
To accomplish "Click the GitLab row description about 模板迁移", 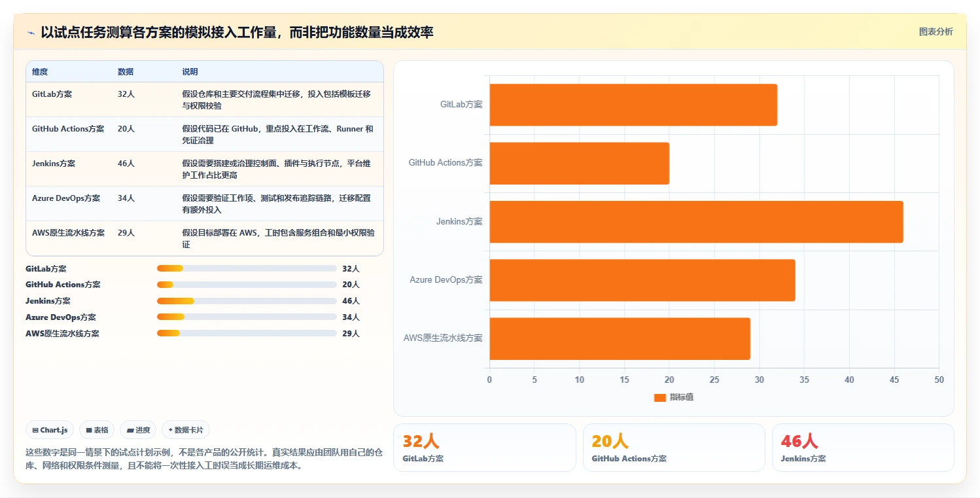I will coord(277,100).
